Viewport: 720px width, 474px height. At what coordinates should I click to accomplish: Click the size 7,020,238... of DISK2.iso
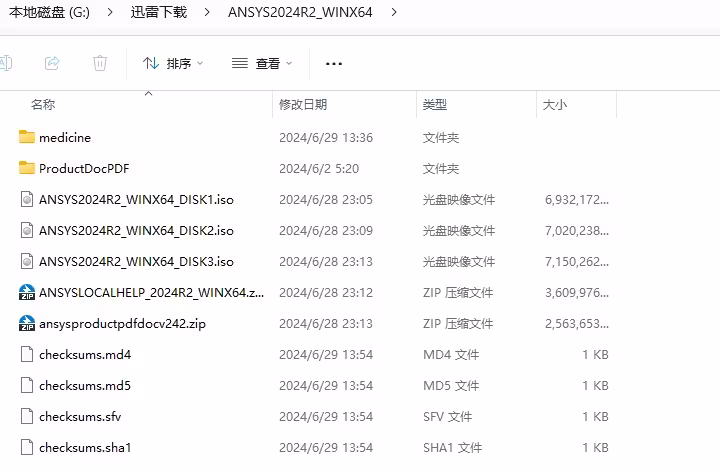click(x=577, y=231)
